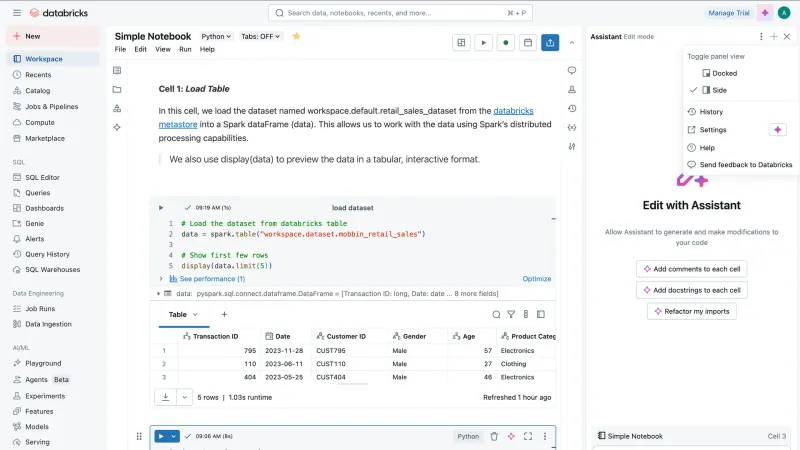
Task: Toggle results table side panel icon
Action: [541, 314]
